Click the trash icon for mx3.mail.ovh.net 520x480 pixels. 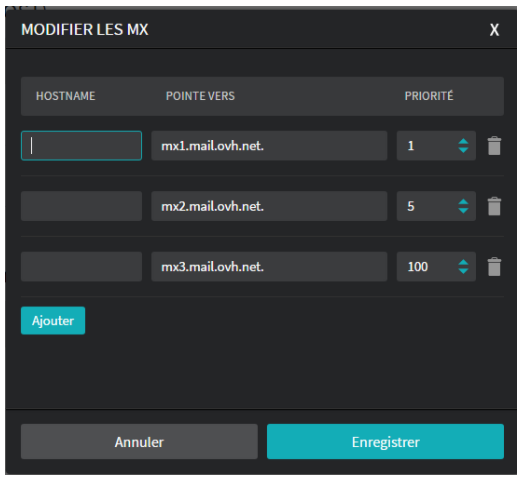coord(494,266)
